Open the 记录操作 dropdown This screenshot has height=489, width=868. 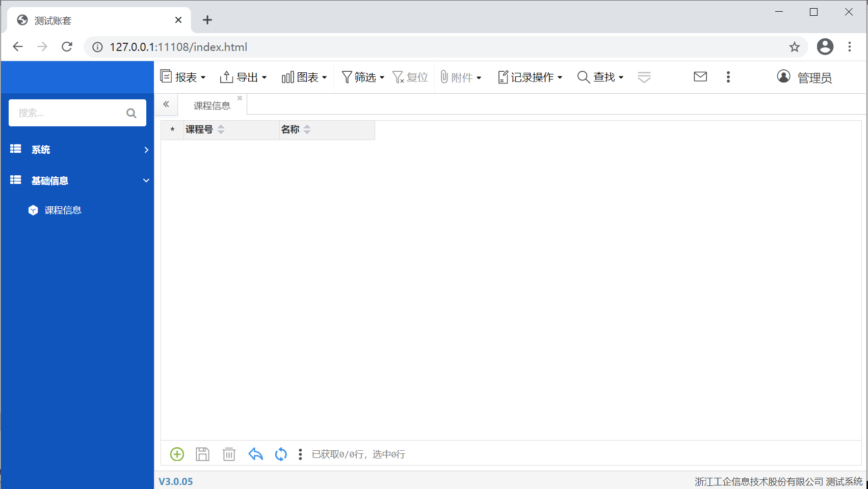pyautogui.click(x=530, y=77)
